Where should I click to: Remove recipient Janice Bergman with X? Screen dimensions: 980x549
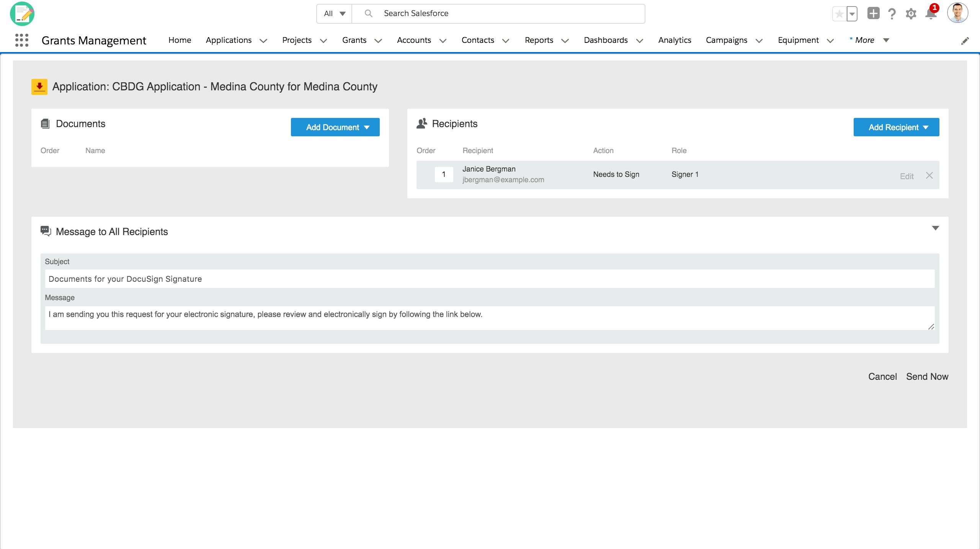tap(929, 175)
